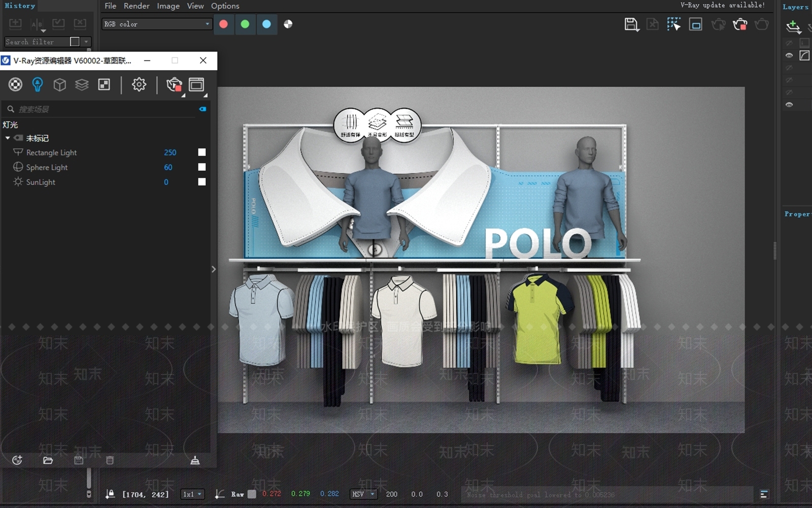Viewport: 812px width, 508px height.
Task: Activate the region render selection tool
Action: tap(674, 24)
